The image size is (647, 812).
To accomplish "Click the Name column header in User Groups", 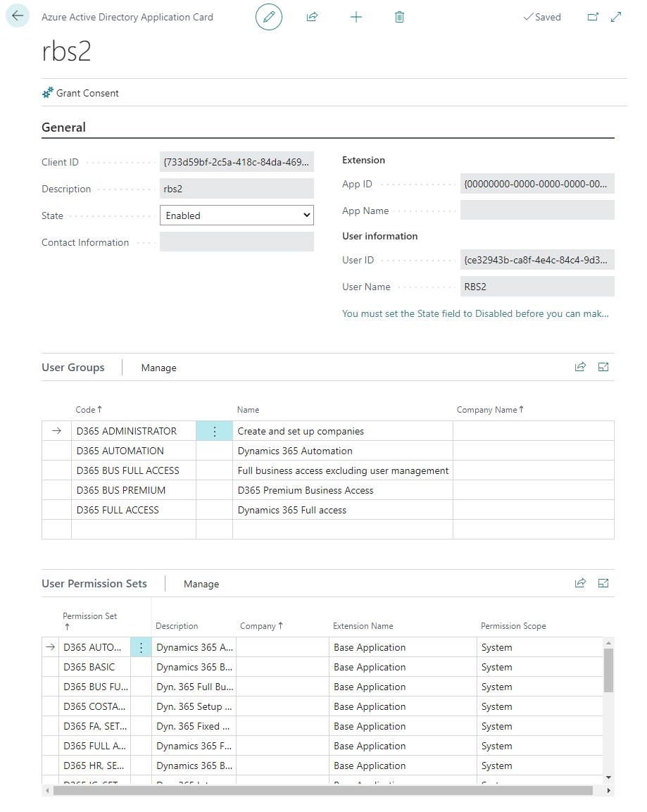I will coord(248,410).
